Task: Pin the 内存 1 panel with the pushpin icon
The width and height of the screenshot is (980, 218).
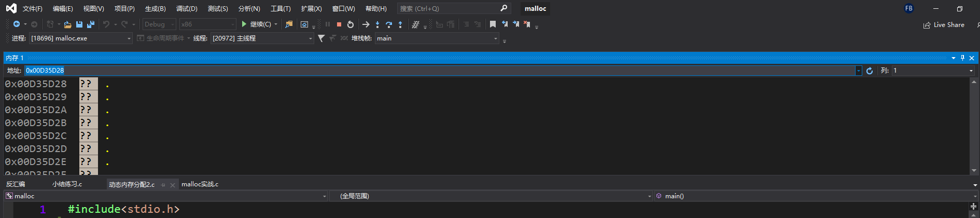Action: (962, 58)
